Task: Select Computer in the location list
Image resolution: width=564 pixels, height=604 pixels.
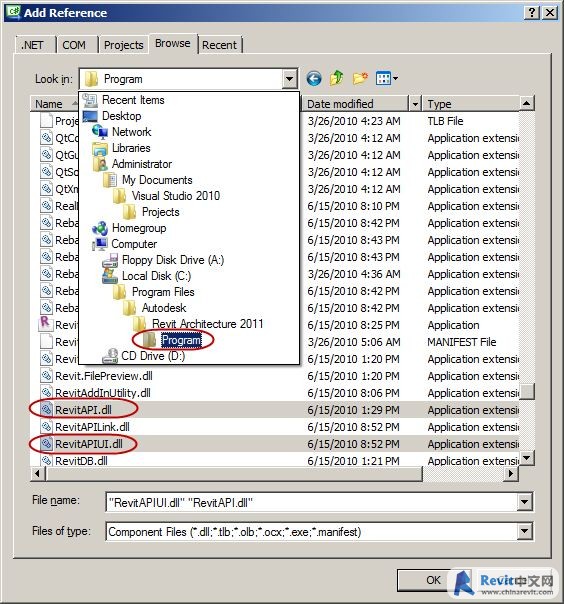Action: (134, 244)
